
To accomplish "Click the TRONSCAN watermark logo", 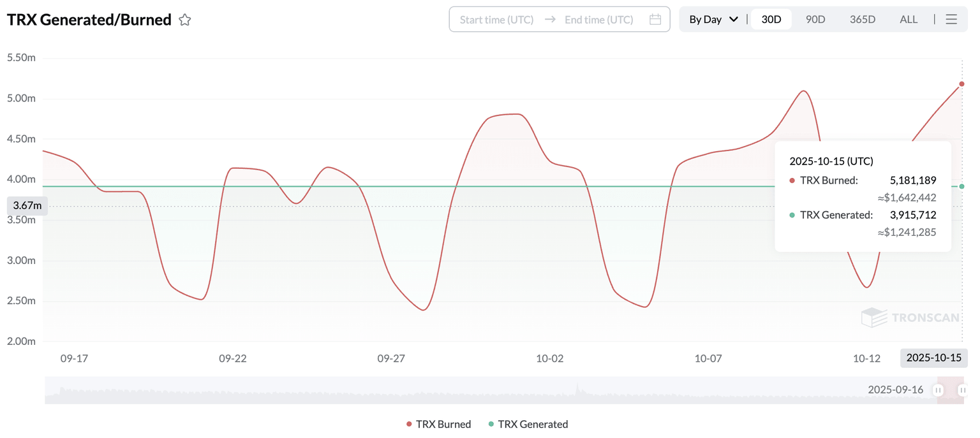I will (x=910, y=317).
